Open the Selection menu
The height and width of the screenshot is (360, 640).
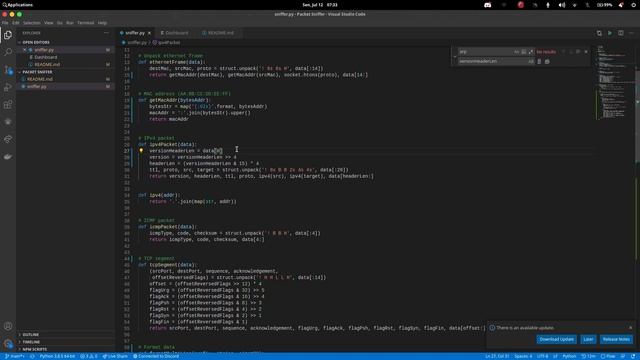pyautogui.click(x=31, y=23)
